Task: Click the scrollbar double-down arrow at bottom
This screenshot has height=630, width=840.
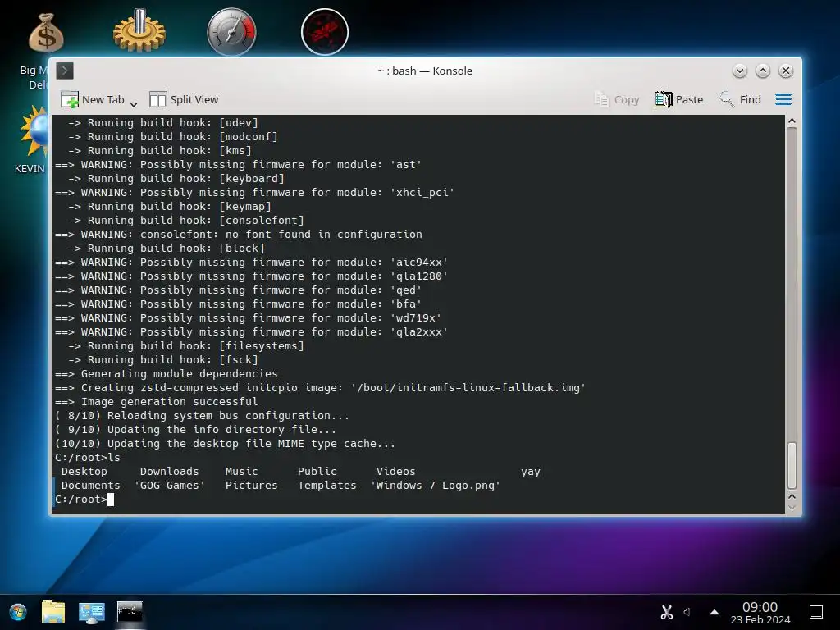Action: point(792,507)
